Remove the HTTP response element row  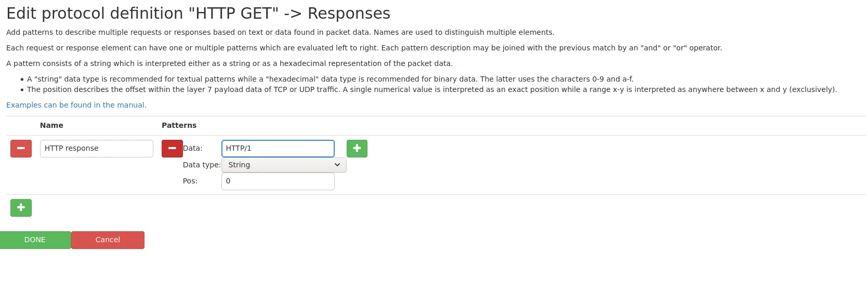coord(21,149)
